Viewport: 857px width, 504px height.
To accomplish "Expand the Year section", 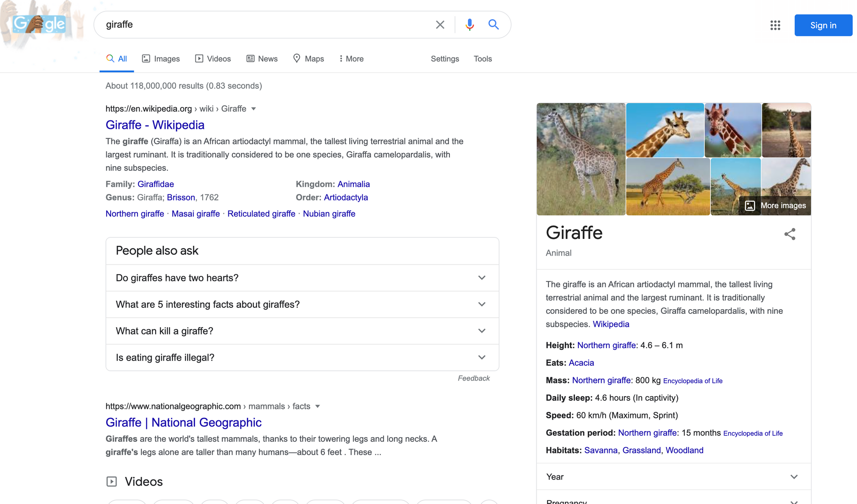I will tap(674, 477).
